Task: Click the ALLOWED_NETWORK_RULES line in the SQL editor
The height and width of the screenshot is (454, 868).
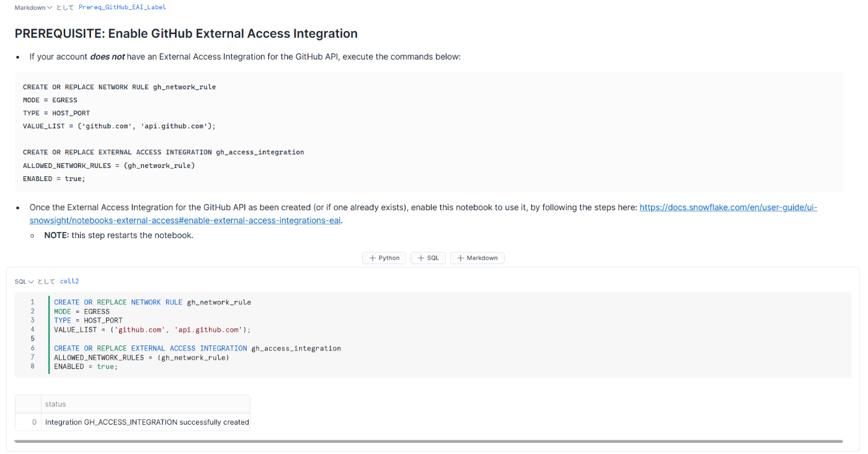Action: click(x=141, y=358)
